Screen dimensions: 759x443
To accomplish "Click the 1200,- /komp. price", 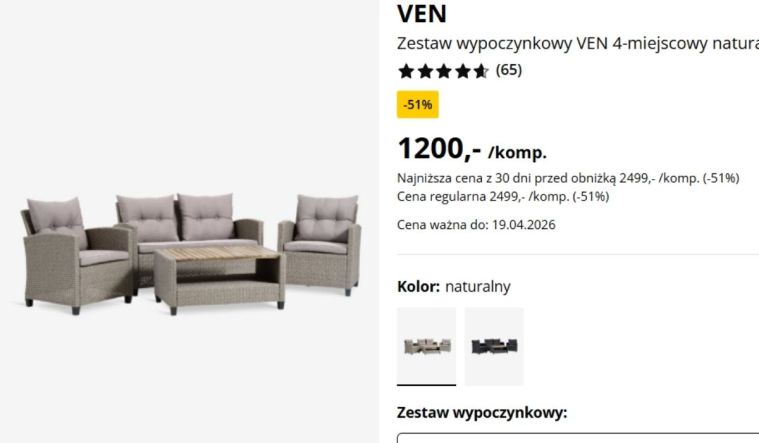I will click(472, 149).
